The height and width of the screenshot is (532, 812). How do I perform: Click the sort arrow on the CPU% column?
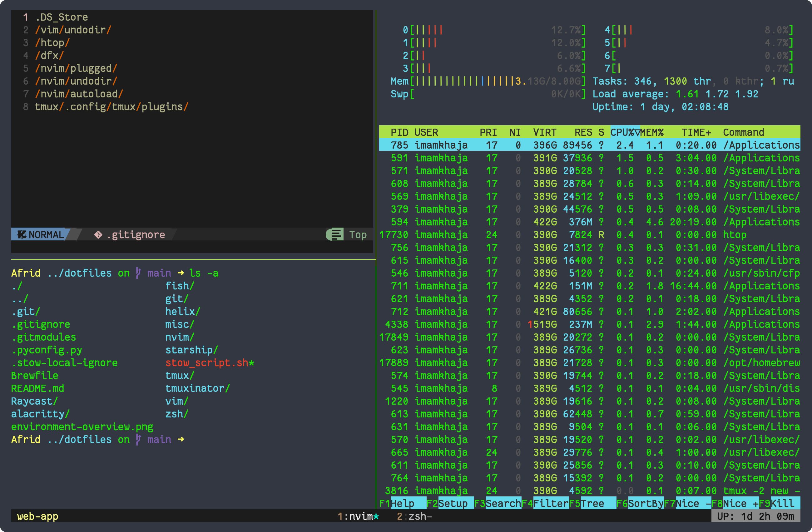coord(637,132)
